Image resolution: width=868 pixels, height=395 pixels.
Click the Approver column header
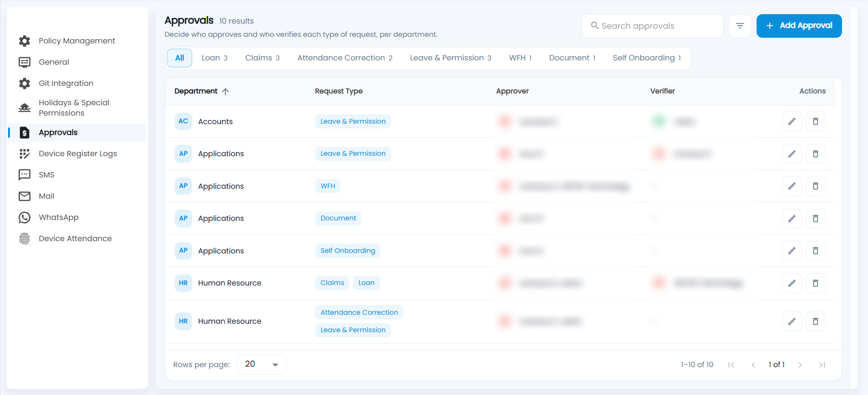pos(512,91)
